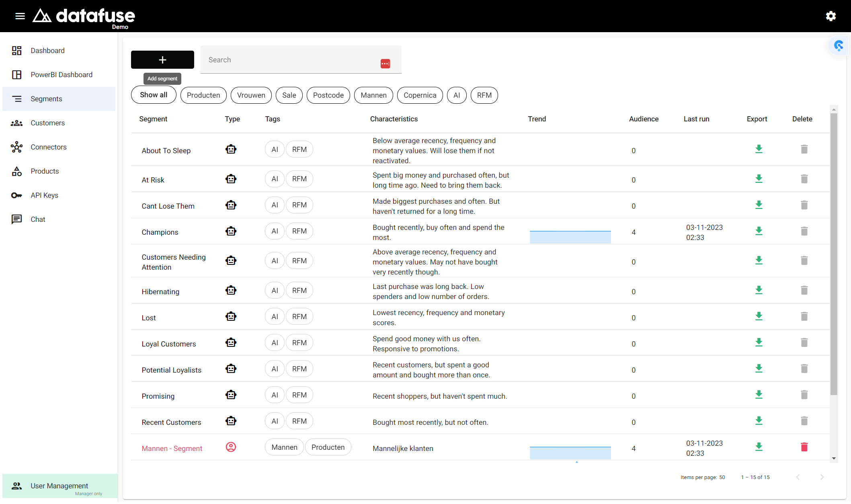851x504 pixels.
Task: Open the Dashboard page
Action: [x=59, y=51]
